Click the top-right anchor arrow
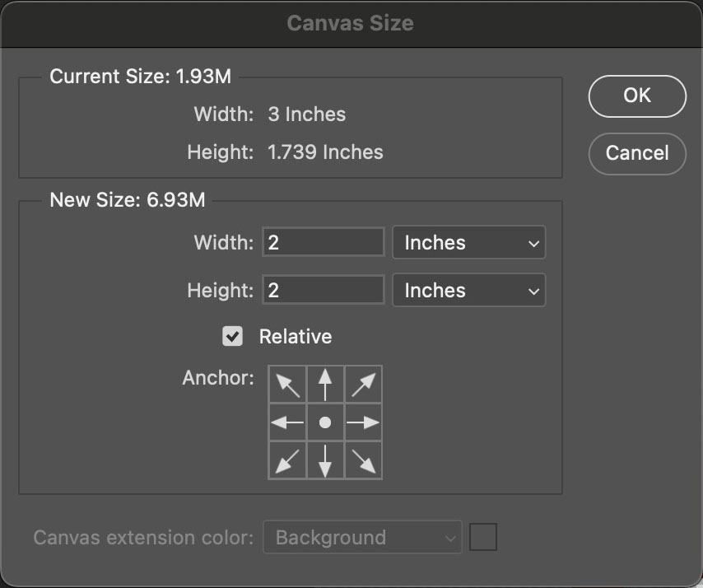 point(363,384)
